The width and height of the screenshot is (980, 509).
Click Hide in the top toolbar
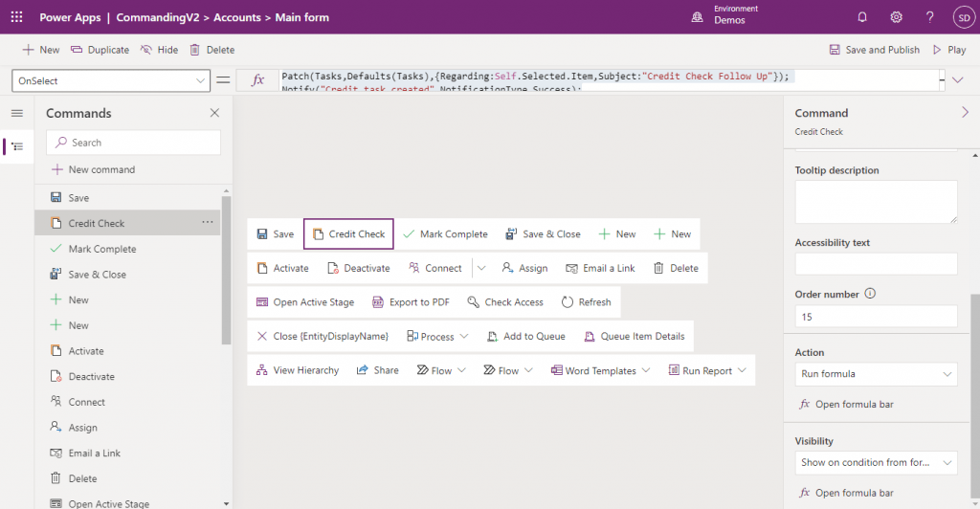160,50
